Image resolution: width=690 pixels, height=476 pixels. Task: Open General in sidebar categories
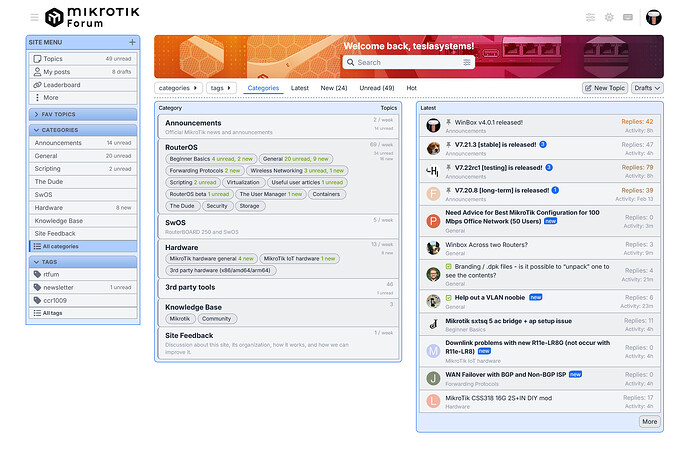pyautogui.click(x=83, y=156)
